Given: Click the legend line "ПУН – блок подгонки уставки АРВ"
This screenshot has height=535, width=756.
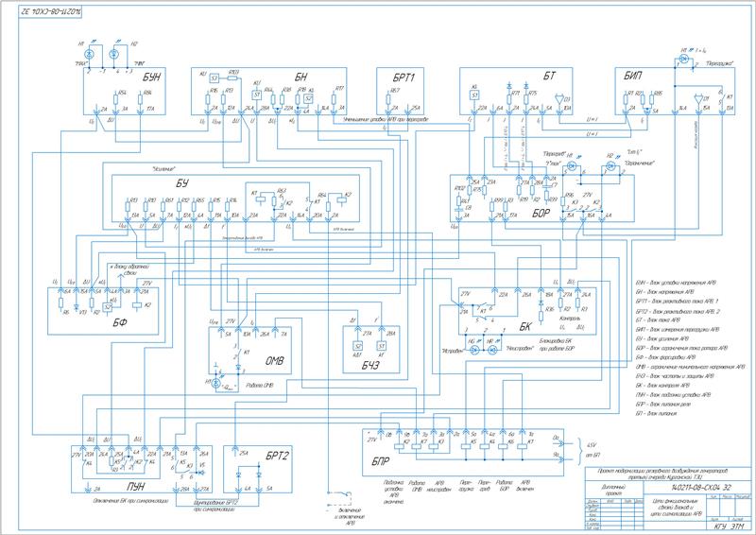Looking at the screenshot, I should point(673,394).
